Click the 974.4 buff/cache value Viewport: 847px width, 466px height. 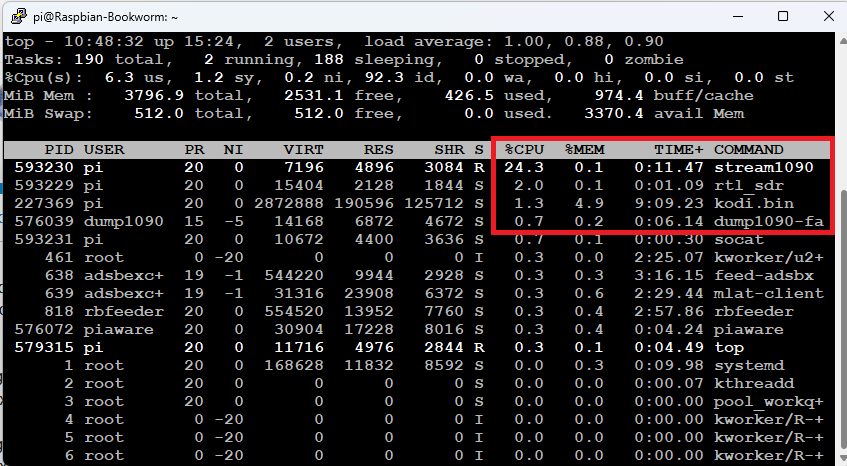pos(619,96)
